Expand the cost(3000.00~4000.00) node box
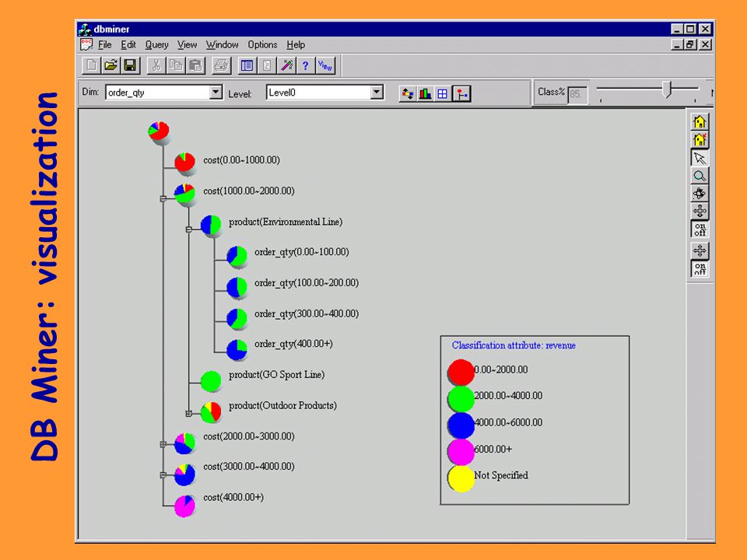The image size is (747, 560). [x=163, y=474]
